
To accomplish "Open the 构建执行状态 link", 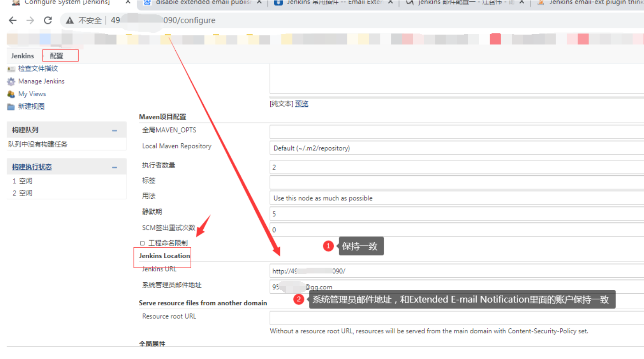I will pos(32,167).
